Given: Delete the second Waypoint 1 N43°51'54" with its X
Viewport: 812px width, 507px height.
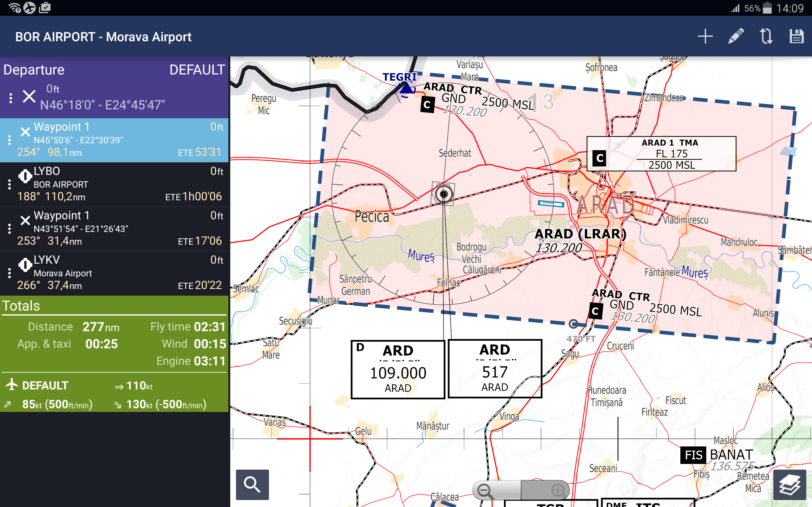Looking at the screenshot, I should click(25, 220).
